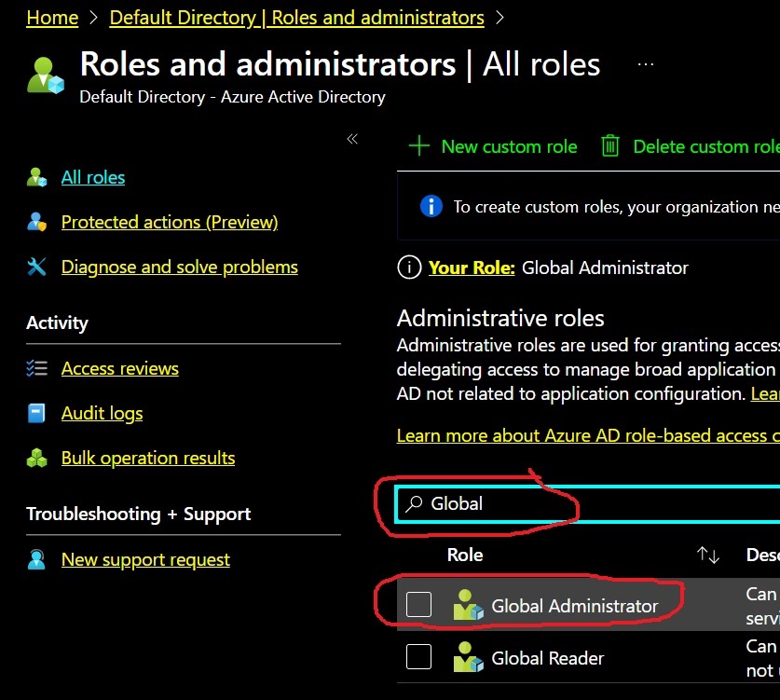780x700 pixels.
Task: Click the All roles sidebar icon
Action: [37, 177]
